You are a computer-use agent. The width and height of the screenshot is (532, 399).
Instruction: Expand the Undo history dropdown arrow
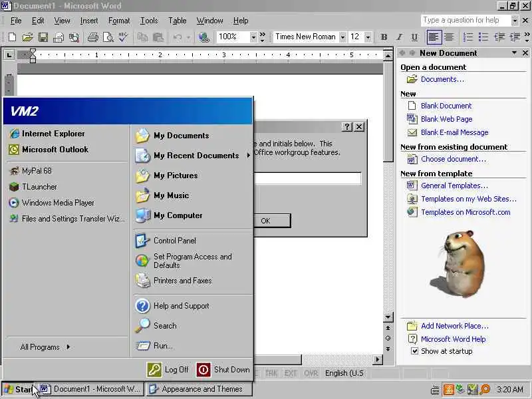(x=188, y=37)
